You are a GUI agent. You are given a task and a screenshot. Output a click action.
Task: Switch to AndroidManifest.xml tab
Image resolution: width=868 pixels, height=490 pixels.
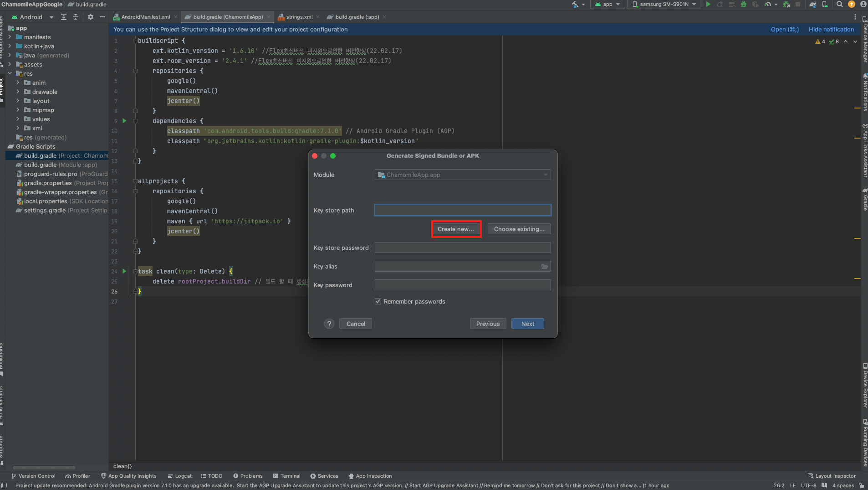click(x=145, y=17)
